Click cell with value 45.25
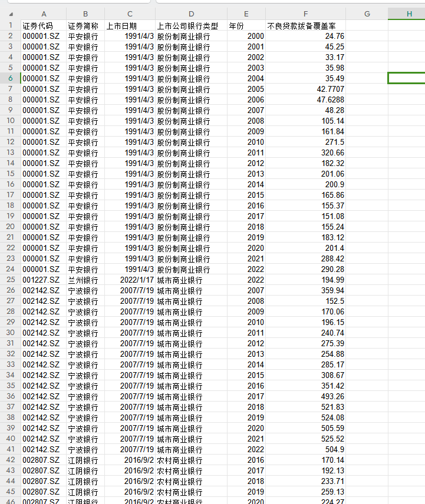Screen dimensions: 425x504 pos(306,47)
